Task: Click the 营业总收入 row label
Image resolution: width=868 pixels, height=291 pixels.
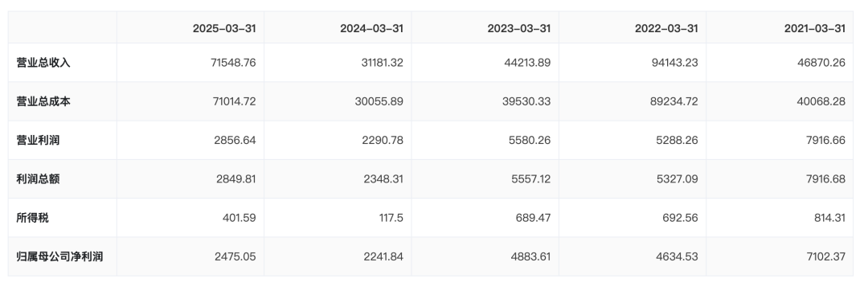Action: (x=43, y=63)
